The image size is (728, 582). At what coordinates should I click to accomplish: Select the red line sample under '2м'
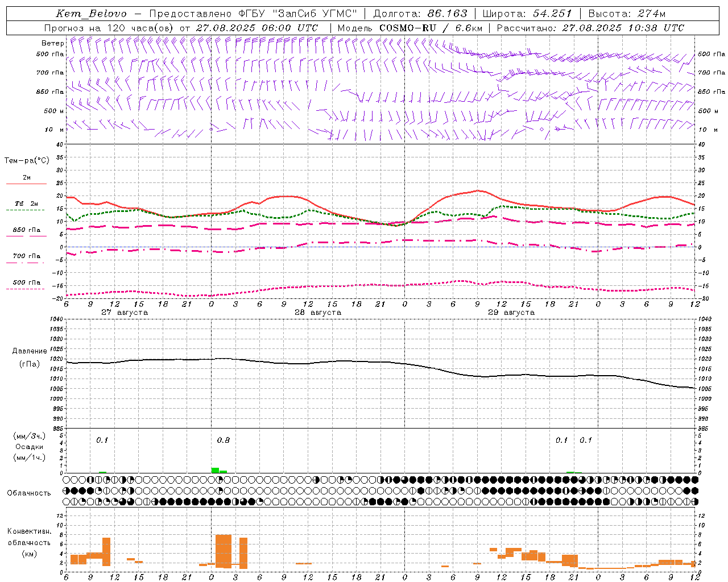(26, 184)
